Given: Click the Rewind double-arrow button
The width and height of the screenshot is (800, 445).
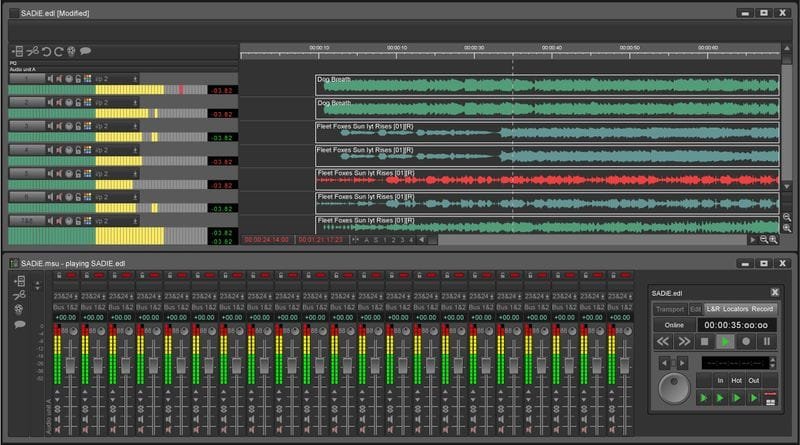Looking at the screenshot, I should (663, 342).
